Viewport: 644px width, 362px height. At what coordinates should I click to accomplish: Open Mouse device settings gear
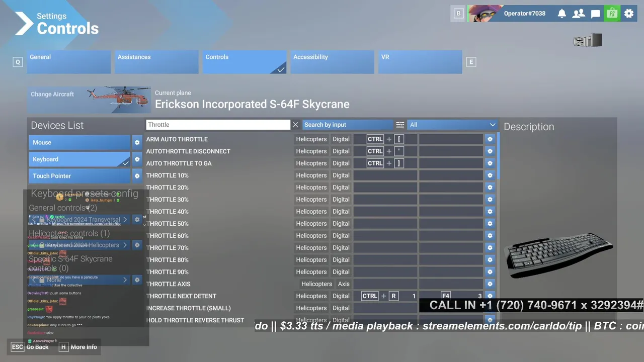pos(137,142)
